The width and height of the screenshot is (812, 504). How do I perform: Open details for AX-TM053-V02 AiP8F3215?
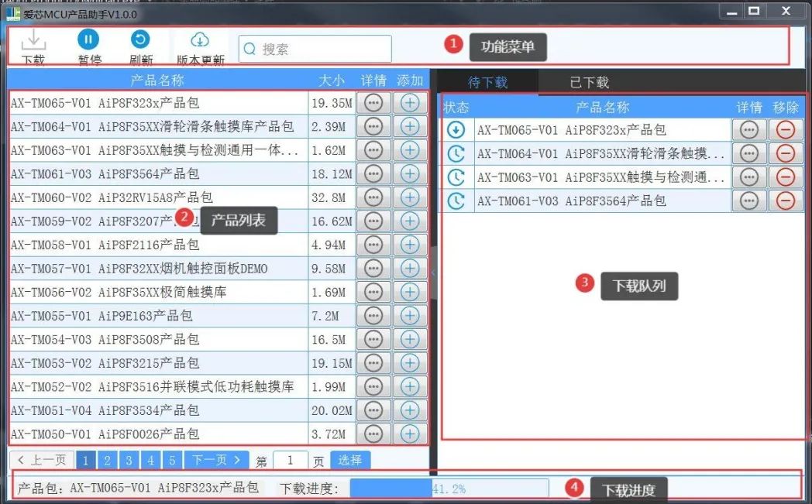pos(373,363)
